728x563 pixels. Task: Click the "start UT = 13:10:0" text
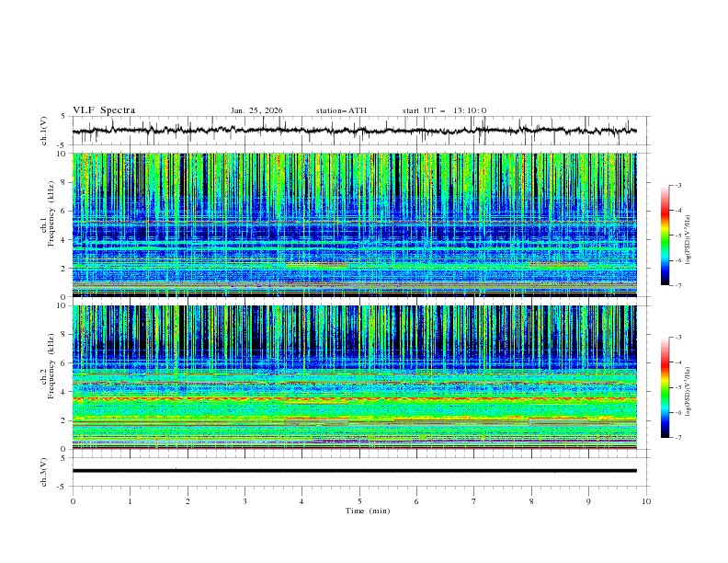pyautogui.click(x=444, y=110)
